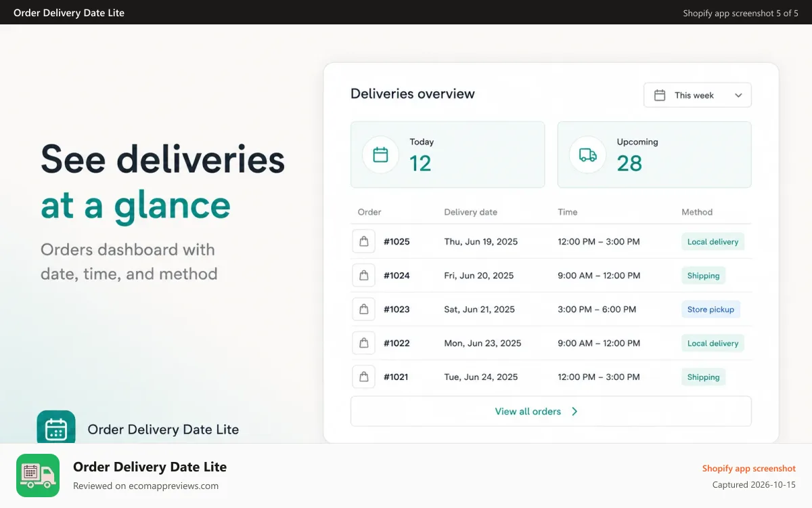Open order #1022

(x=397, y=343)
